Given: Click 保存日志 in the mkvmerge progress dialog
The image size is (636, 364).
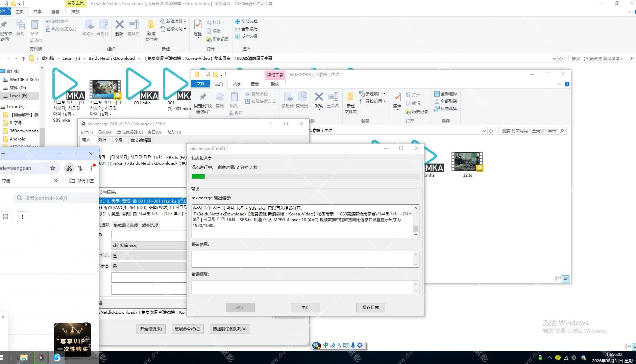Looking at the screenshot, I should coord(370,307).
